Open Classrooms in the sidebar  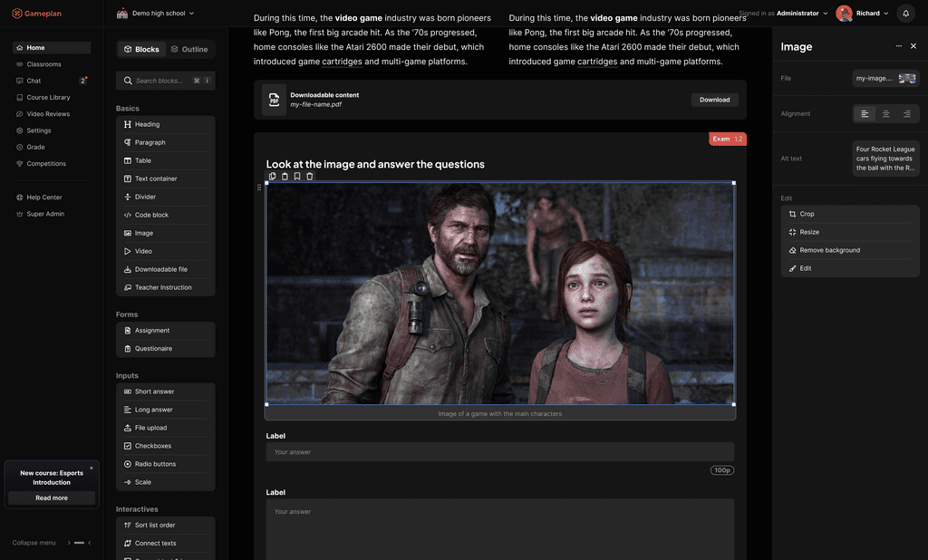52,64
